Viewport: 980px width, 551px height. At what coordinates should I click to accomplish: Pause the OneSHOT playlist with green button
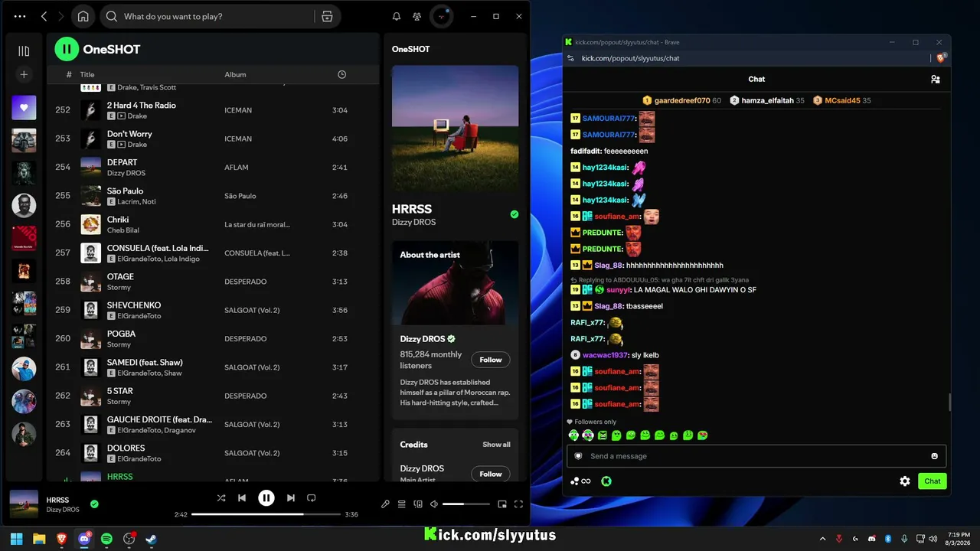[x=67, y=49]
